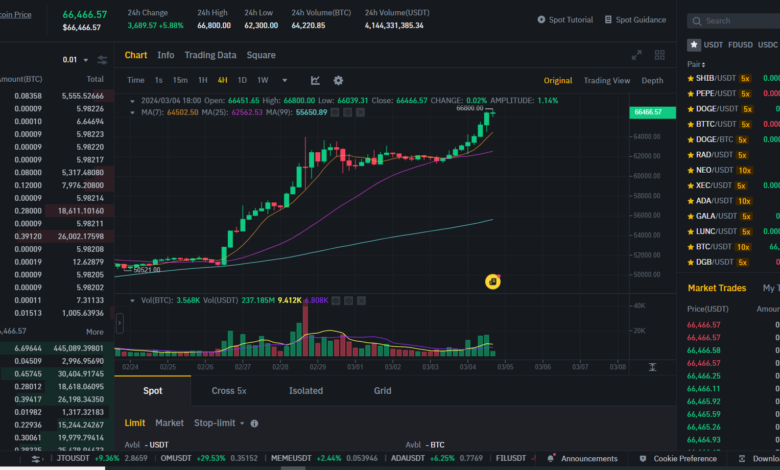Select the 1D time interval
This screenshot has width=780, height=470.
pyautogui.click(x=242, y=80)
